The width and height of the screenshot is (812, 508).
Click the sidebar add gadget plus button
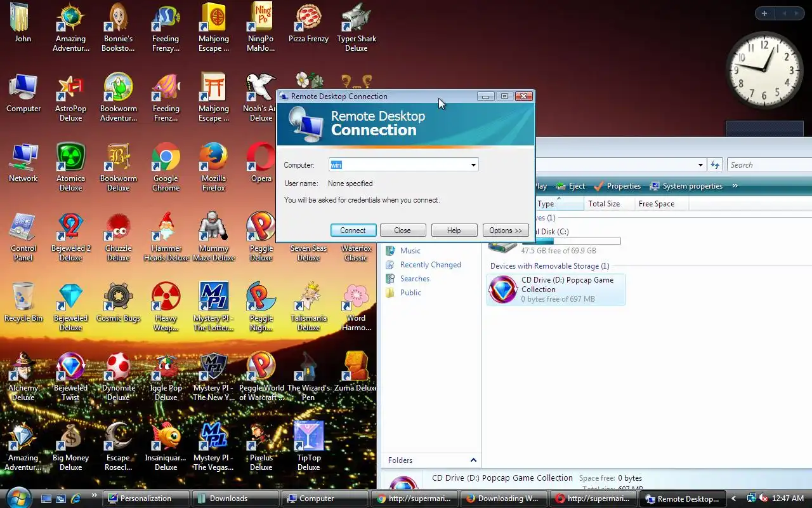(764, 13)
